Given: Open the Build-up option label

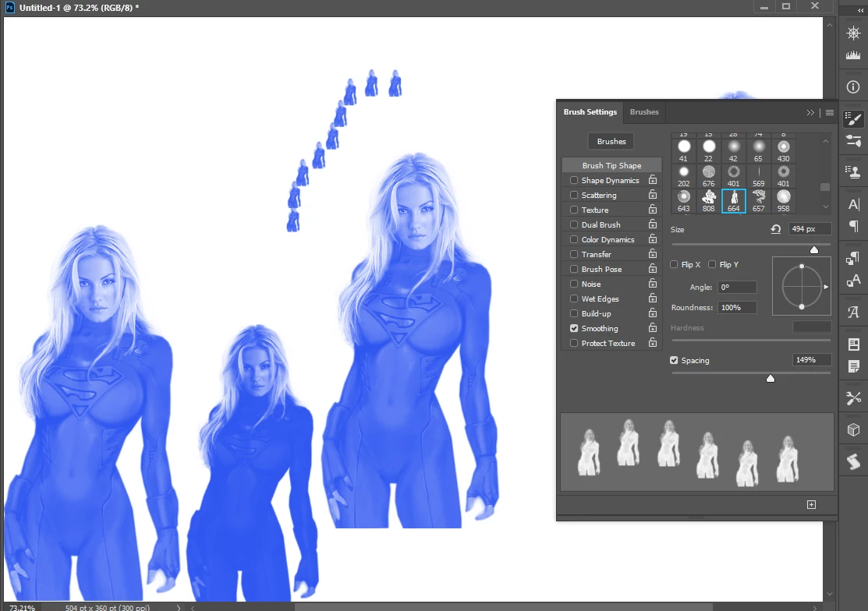Looking at the screenshot, I should point(596,313).
